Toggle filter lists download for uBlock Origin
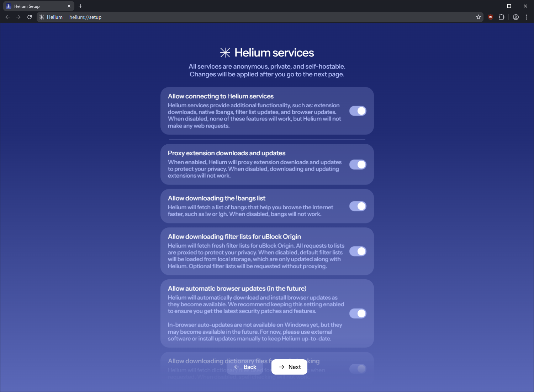 358,251
